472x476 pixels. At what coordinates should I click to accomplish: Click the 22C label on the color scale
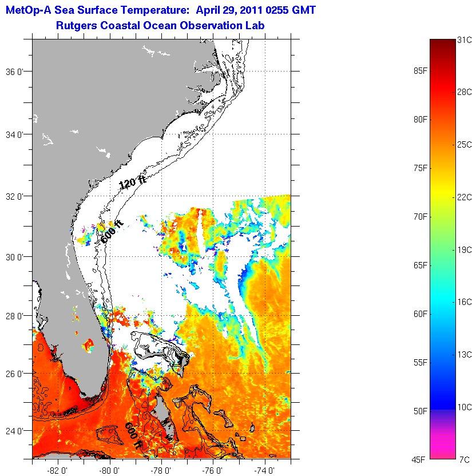[464, 197]
